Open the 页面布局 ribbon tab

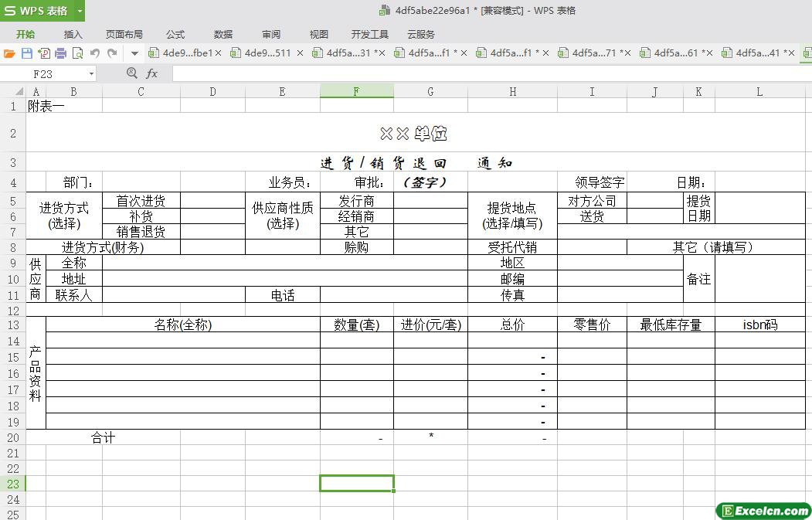[124, 34]
